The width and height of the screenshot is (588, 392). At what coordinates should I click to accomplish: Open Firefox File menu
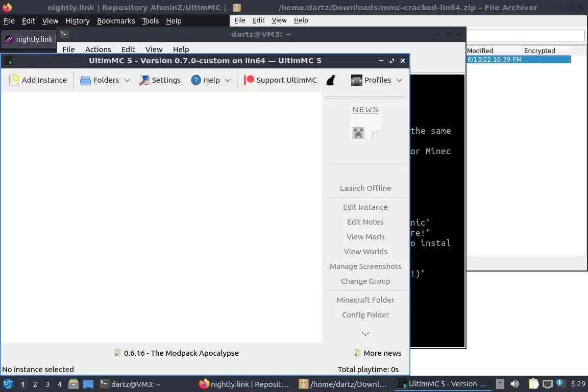click(9, 21)
